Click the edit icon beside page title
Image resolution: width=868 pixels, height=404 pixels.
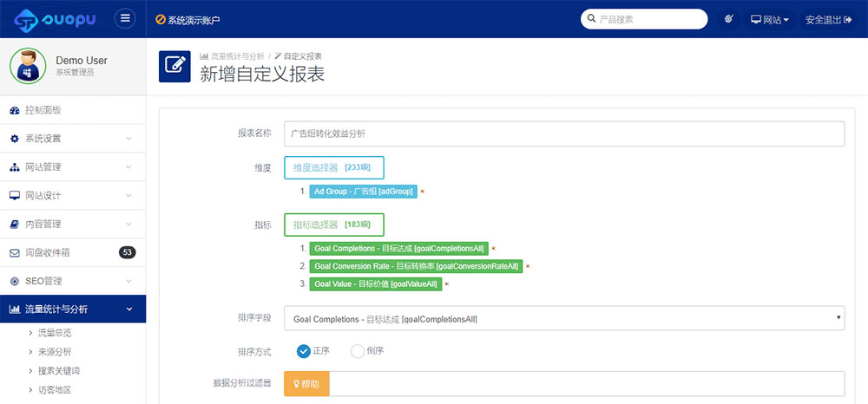174,67
